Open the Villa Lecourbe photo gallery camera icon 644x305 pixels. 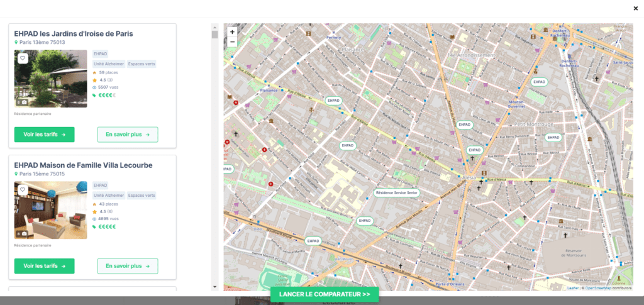coord(23,233)
